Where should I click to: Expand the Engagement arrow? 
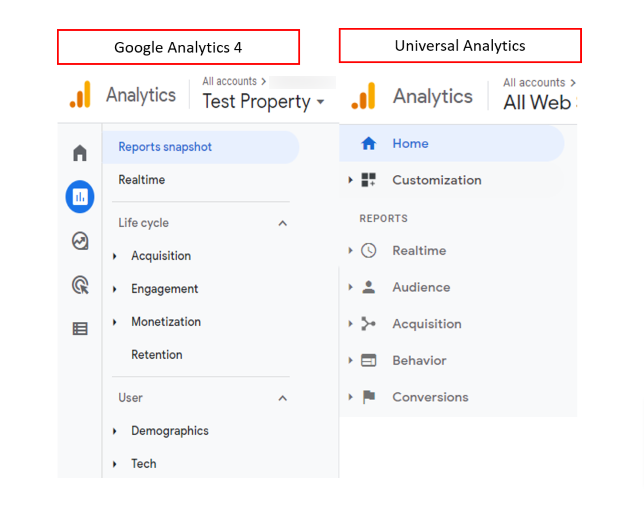tap(115, 289)
